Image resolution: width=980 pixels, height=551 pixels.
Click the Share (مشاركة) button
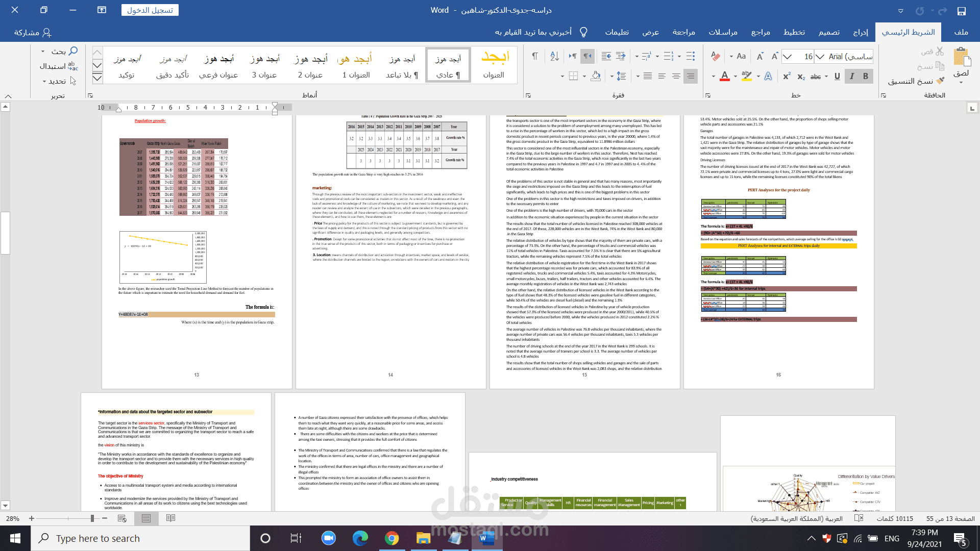(x=33, y=32)
